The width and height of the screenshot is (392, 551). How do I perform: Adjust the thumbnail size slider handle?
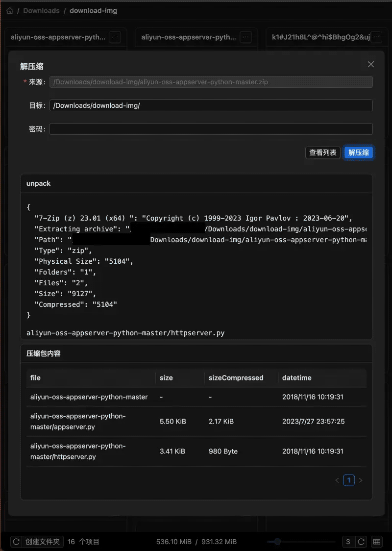pos(277,542)
